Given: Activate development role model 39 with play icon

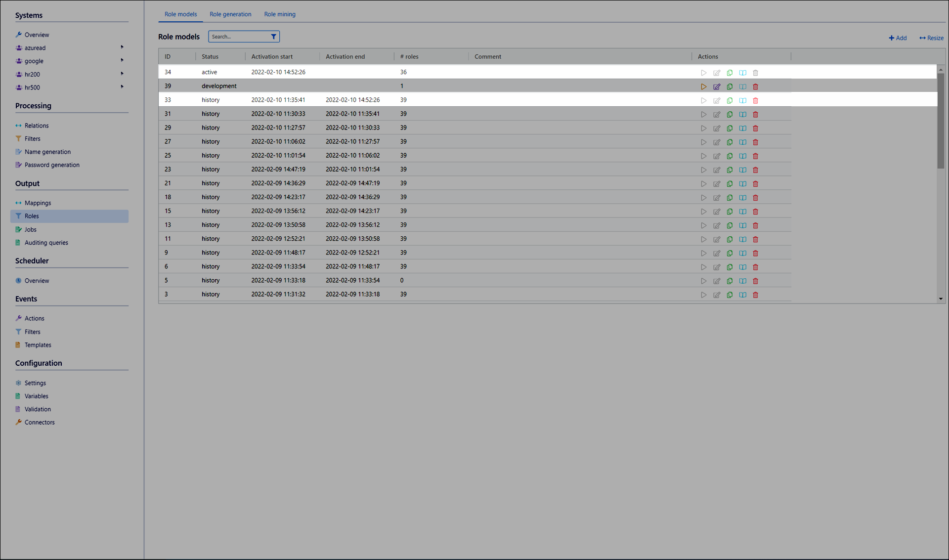Looking at the screenshot, I should tap(703, 86).
